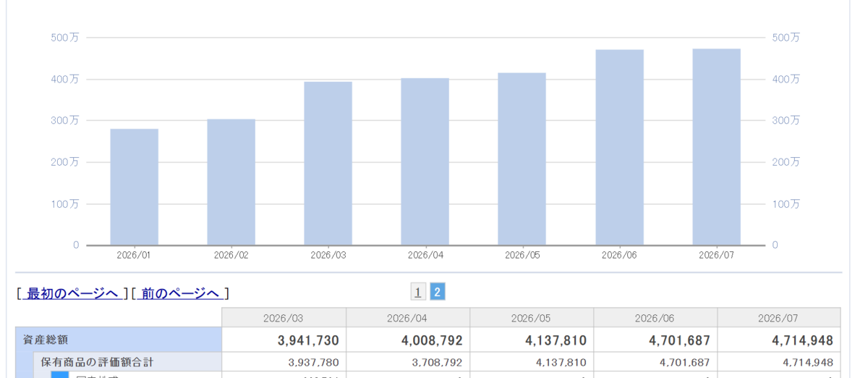The image size is (868, 378).
Task: Click the 2026/03 x-axis label under chart
Action: click(328, 255)
